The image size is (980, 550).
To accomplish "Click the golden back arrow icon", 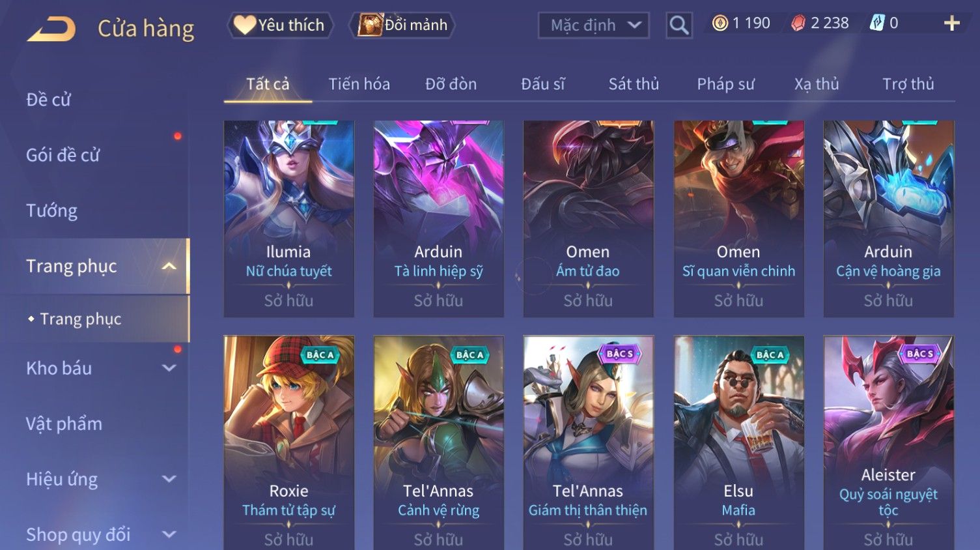I will [x=51, y=29].
